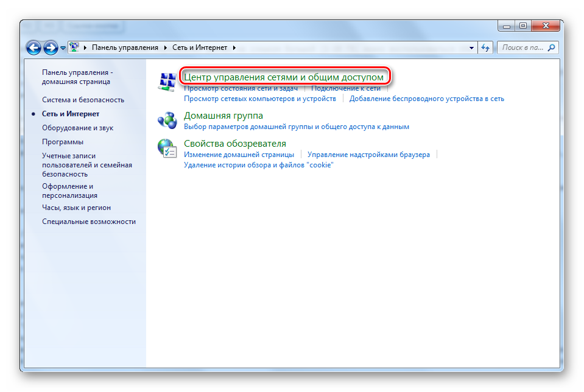
Task: Open 'Специальные возможности' category
Action: coord(89,222)
